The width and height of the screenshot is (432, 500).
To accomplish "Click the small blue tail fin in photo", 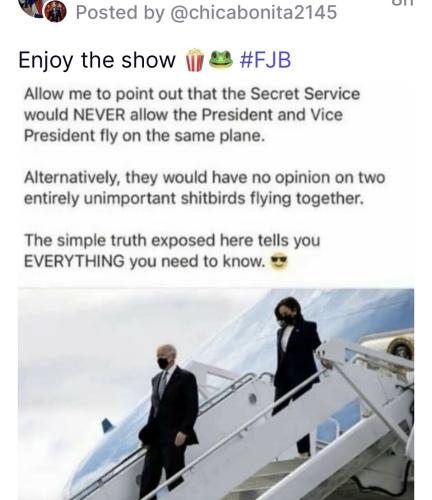I will click(107, 426).
